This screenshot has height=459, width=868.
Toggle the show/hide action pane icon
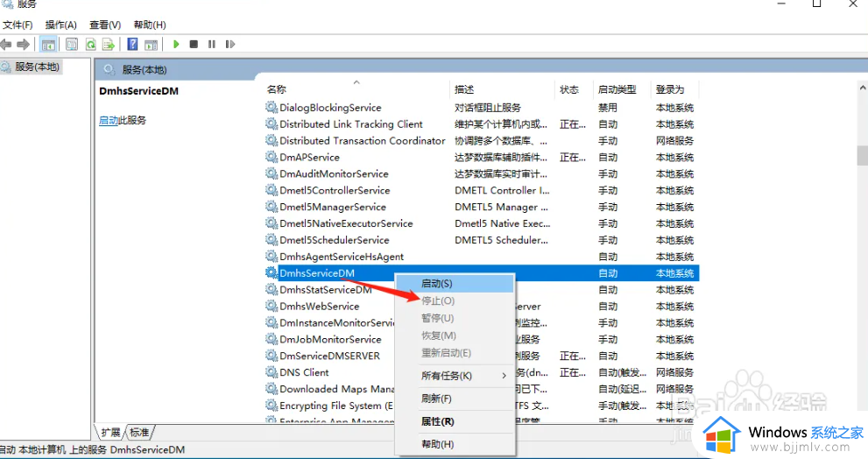[x=152, y=45]
